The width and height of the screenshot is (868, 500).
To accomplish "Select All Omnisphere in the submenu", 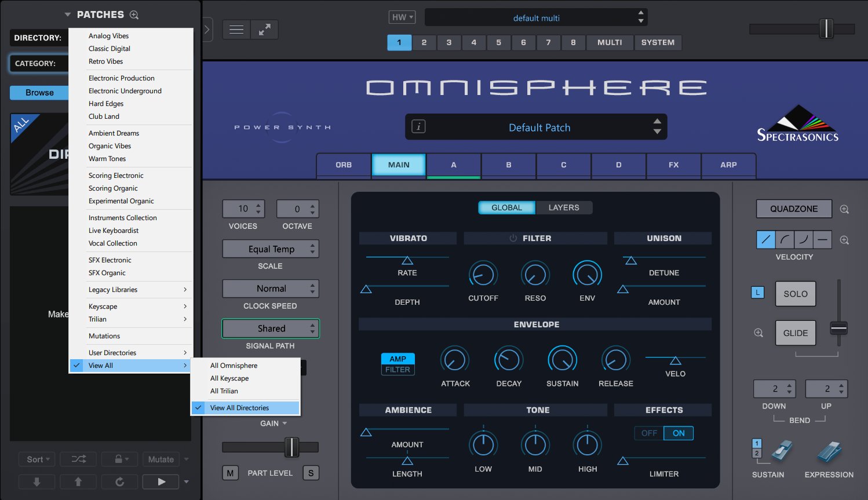I will 245,366.
